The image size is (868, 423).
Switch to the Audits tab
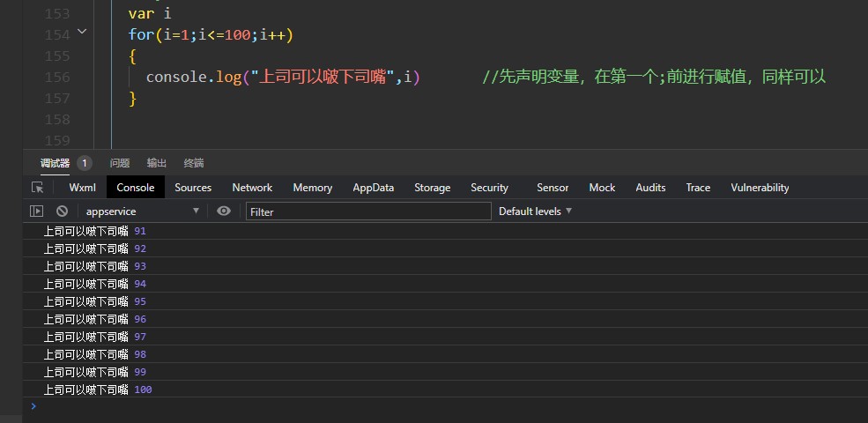(650, 187)
